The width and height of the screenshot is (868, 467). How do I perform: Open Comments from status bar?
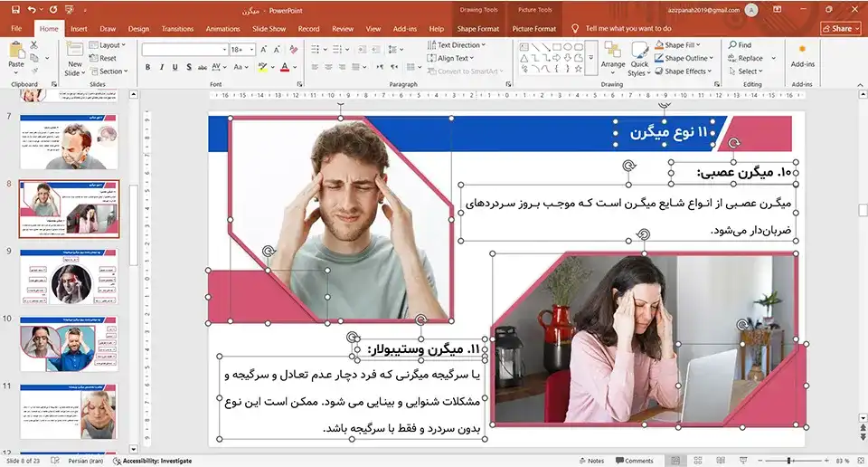click(x=635, y=461)
